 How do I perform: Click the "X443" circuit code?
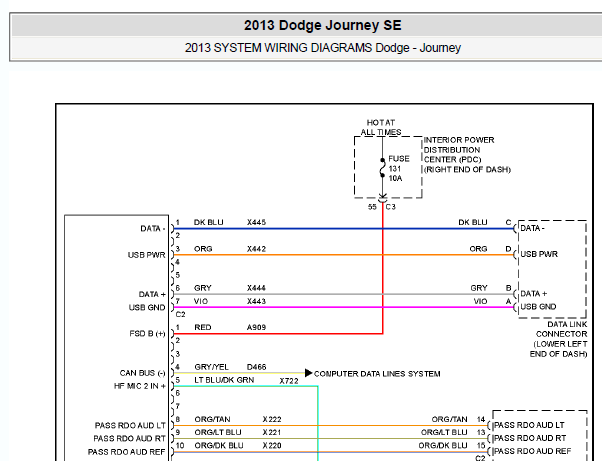click(256, 301)
